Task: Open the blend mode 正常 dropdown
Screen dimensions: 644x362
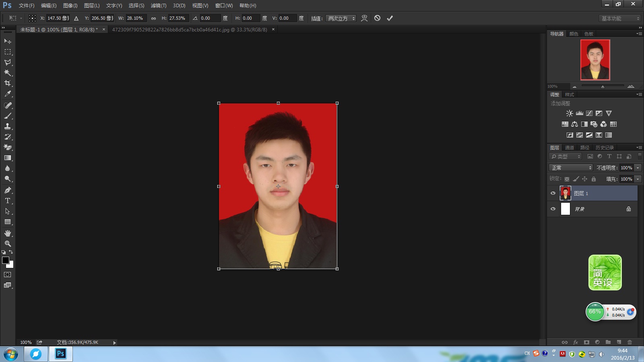Action: (x=571, y=168)
